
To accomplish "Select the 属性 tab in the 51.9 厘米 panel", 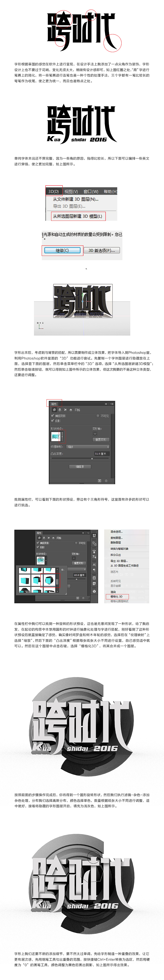I will (x=54, y=404).
